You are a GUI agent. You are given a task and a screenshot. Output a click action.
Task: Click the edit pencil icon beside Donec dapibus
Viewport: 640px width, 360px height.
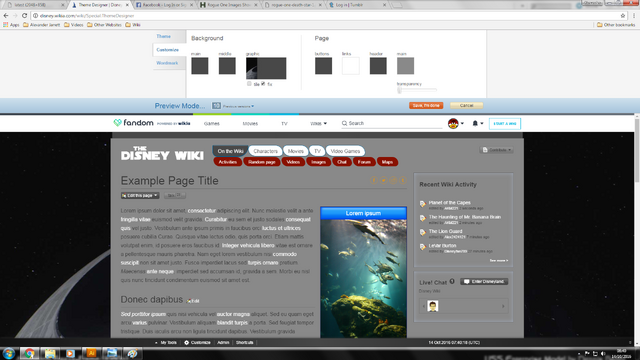tap(189, 301)
